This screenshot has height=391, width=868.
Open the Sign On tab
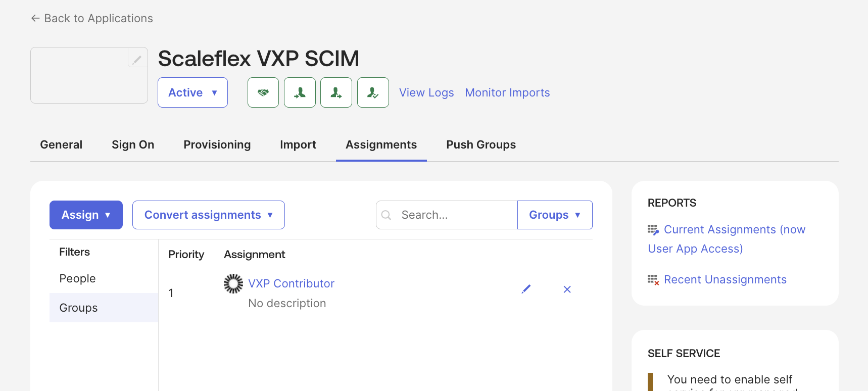(x=133, y=144)
